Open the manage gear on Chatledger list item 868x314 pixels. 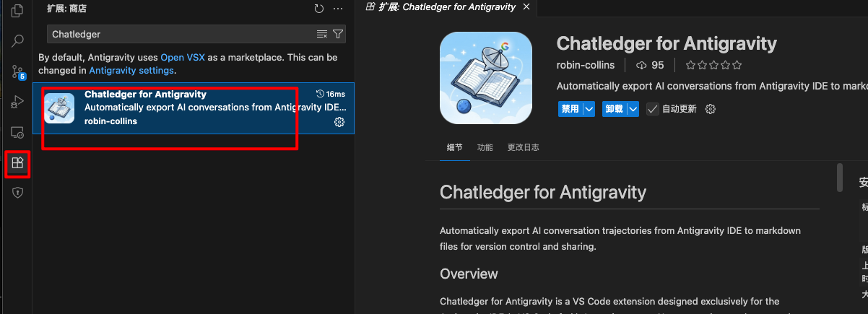pos(339,122)
